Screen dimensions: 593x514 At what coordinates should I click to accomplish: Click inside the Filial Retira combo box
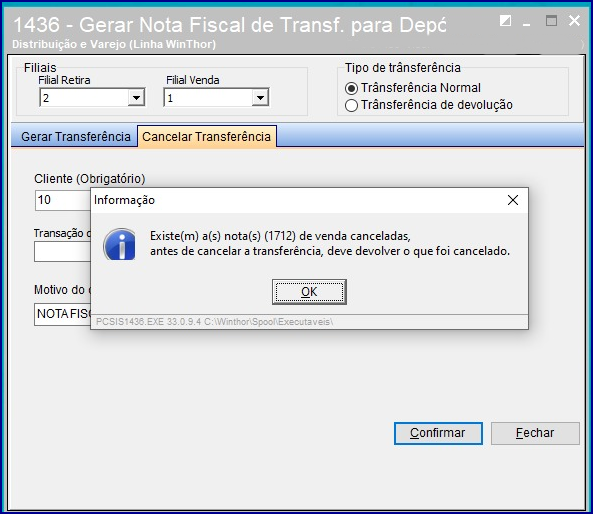click(x=84, y=98)
